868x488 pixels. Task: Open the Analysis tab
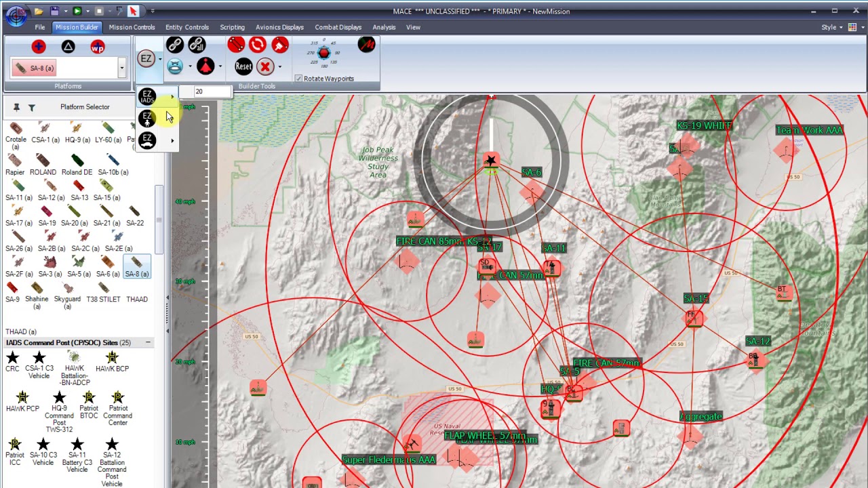tap(384, 27)
